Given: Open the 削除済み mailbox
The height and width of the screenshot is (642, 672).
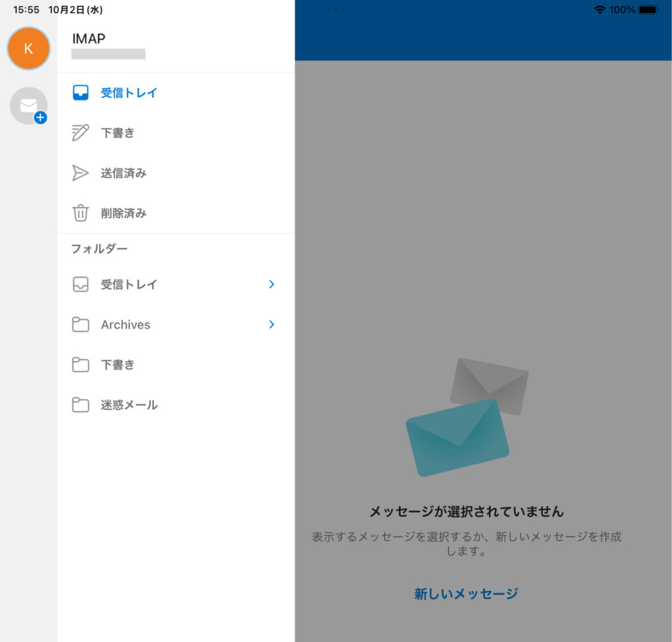Looking at the screenshot, I should coord(123,213).
